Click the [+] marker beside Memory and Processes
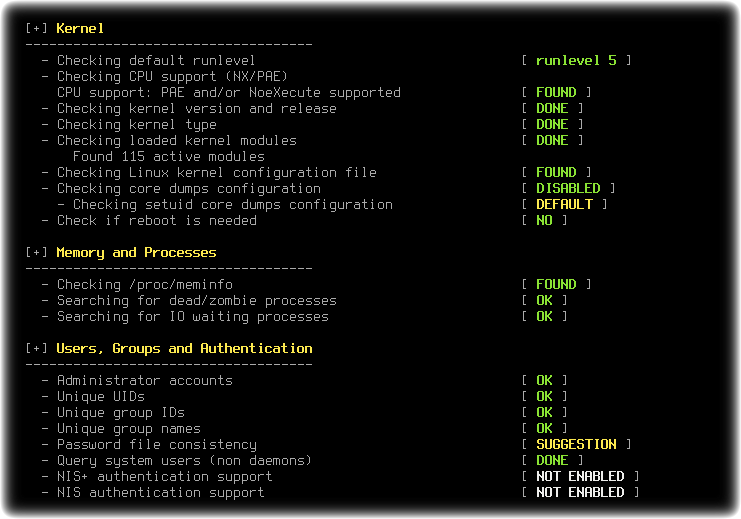Image resolution: width=741 pixels, height=519 pixels. pos(36,252)
